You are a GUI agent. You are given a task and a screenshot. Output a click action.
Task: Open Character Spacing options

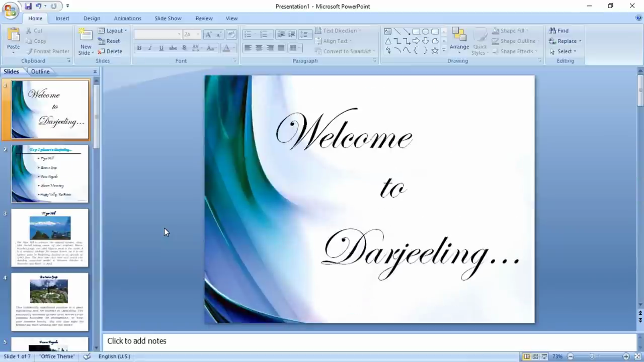pos(196,48)
